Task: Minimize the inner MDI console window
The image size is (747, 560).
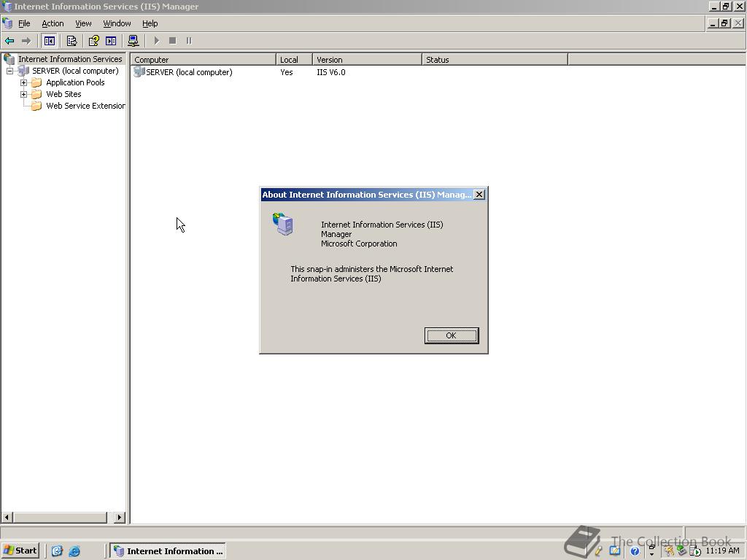Action: [713, 23]
